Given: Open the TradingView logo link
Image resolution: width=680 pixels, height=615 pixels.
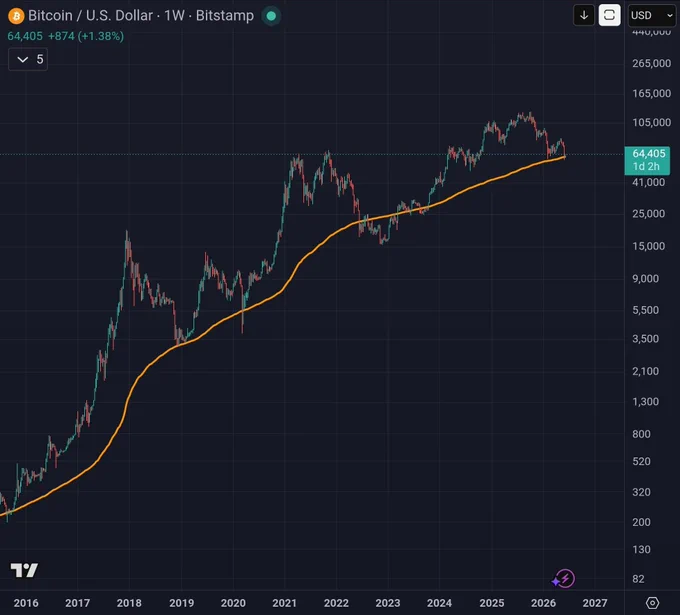Looking at the screenshot, I should coord(24,570).
